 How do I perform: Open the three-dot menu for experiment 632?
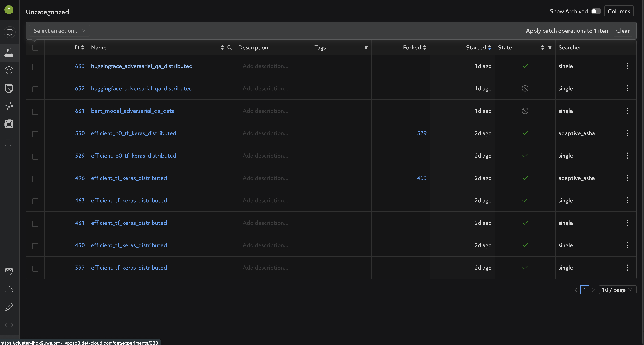click(x=627, y=88)
